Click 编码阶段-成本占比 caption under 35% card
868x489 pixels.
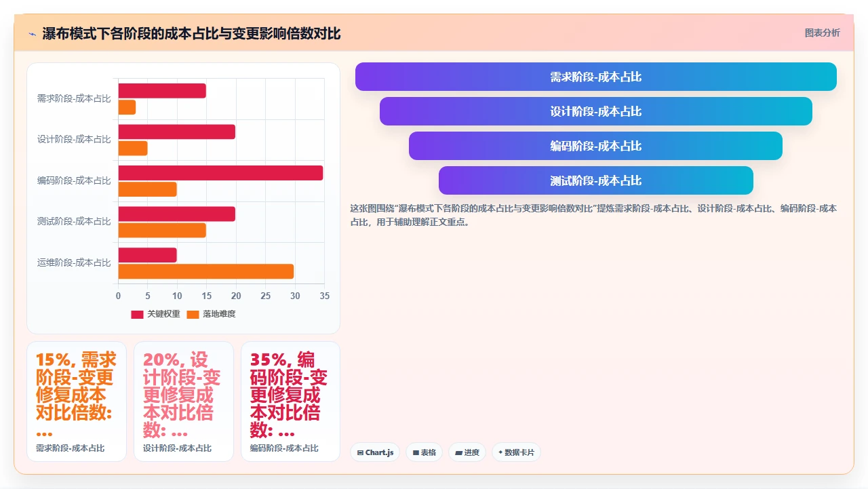pyautogui.click(x=284, y=448)
